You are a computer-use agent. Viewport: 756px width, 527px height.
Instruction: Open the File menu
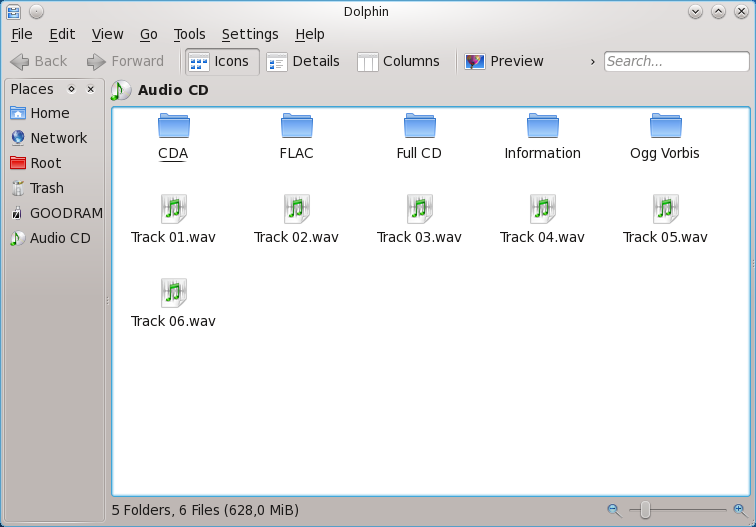22,34
